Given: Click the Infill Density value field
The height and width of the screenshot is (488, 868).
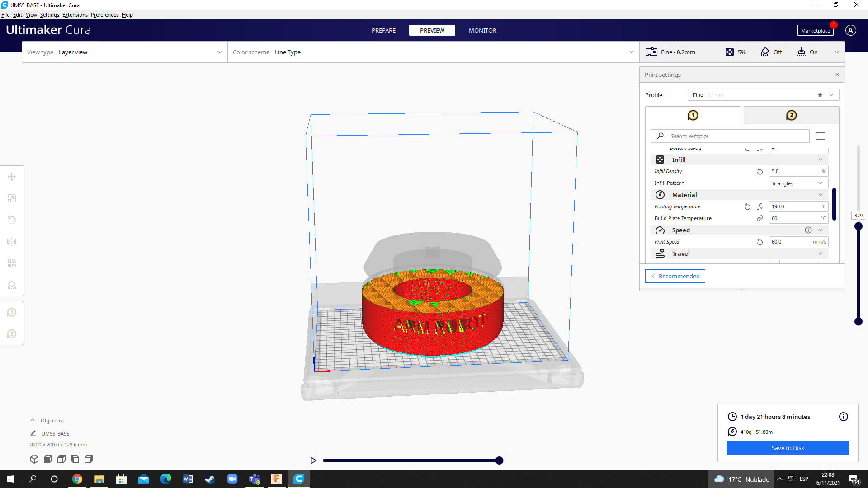Looking at the screenshot, I should click(798, 171).
